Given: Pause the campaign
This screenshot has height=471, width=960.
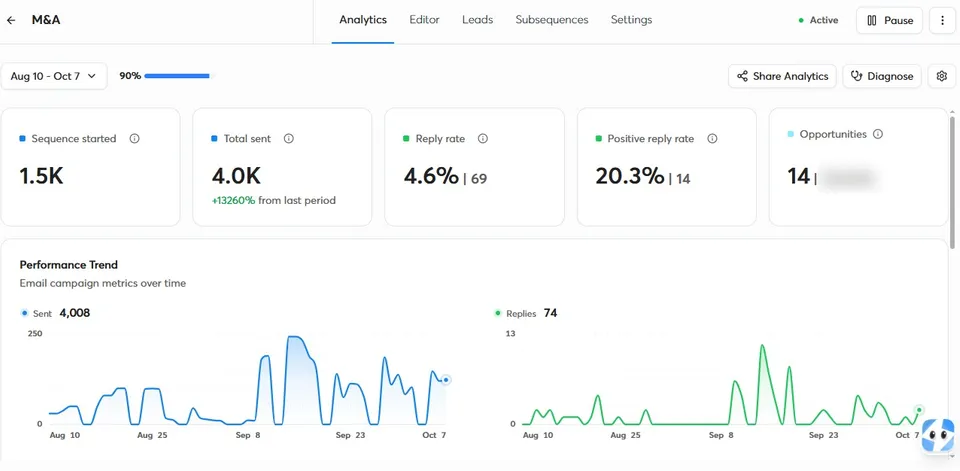Looking at the screenshot, I should (890, 20).
